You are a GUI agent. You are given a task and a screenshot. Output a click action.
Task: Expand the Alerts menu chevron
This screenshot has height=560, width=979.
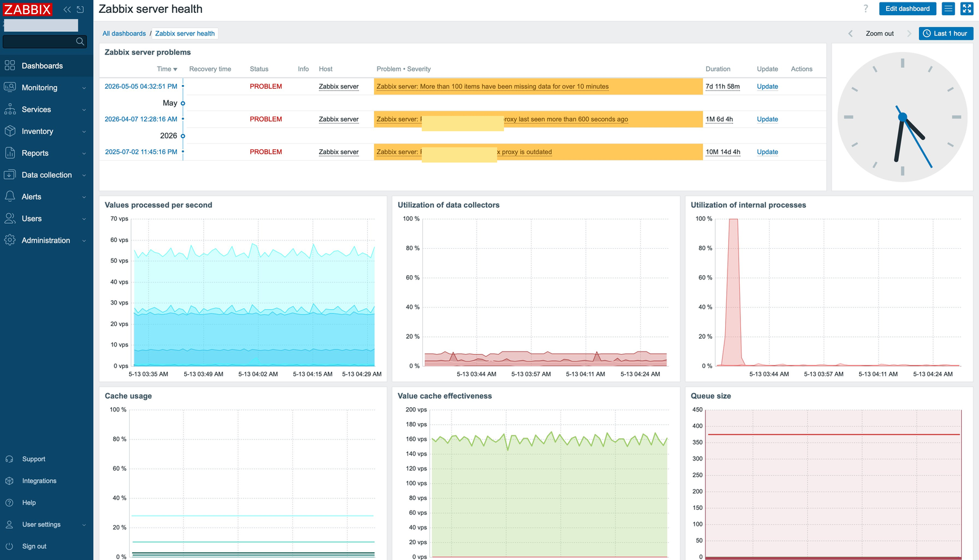tap(84, 197)
